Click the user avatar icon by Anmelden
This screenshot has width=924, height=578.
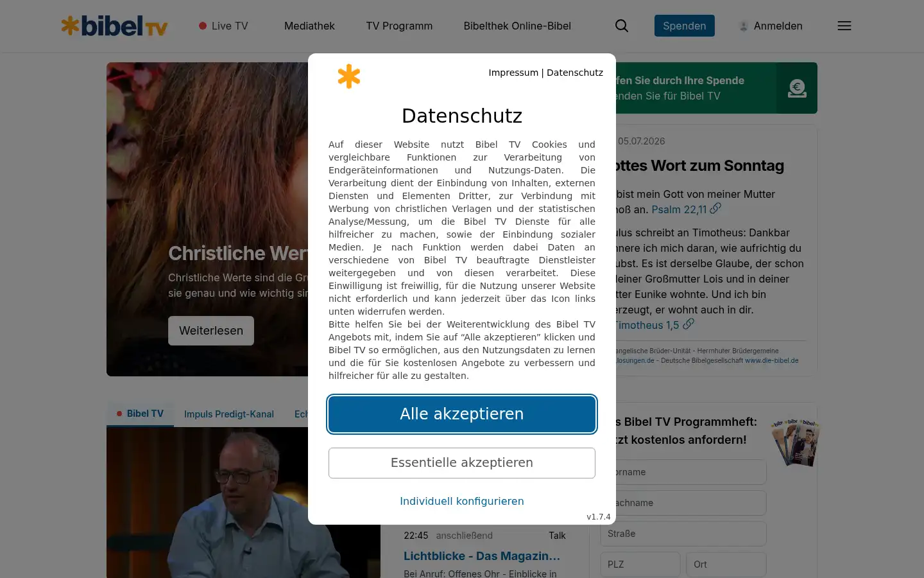pos(744,26)
